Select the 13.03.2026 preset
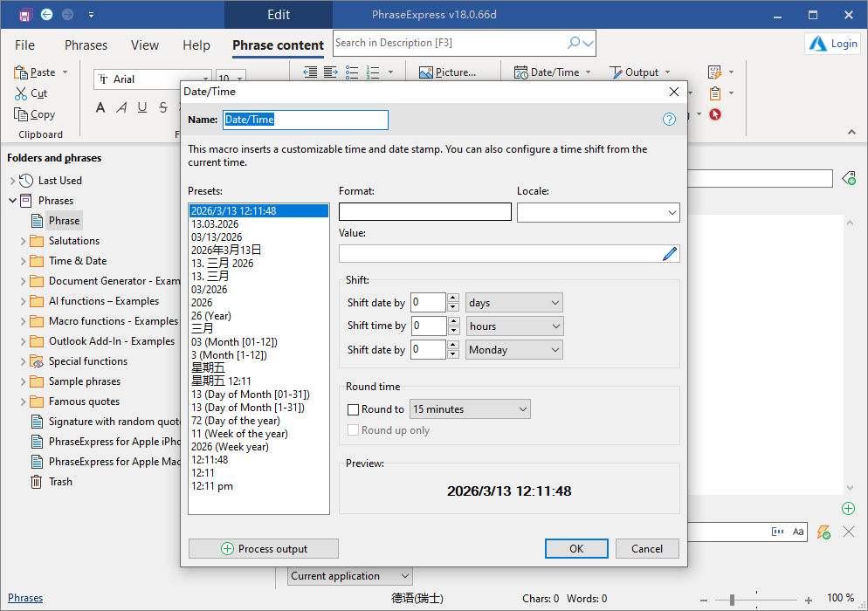The height and width of the screenshot is (611, 868). tap(215, 224)
